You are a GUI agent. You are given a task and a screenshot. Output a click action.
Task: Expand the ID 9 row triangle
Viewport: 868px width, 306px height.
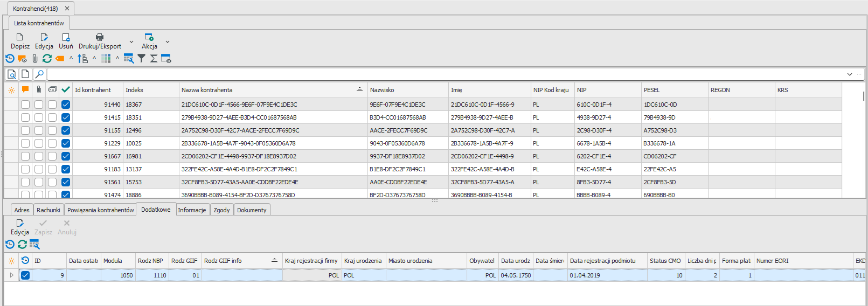[11, 275]
